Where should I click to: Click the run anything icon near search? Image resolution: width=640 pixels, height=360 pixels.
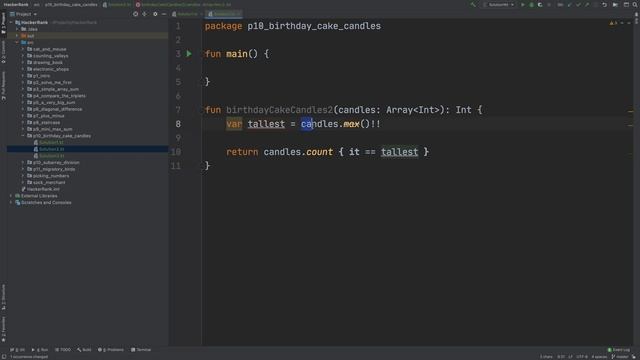[615, 4]
